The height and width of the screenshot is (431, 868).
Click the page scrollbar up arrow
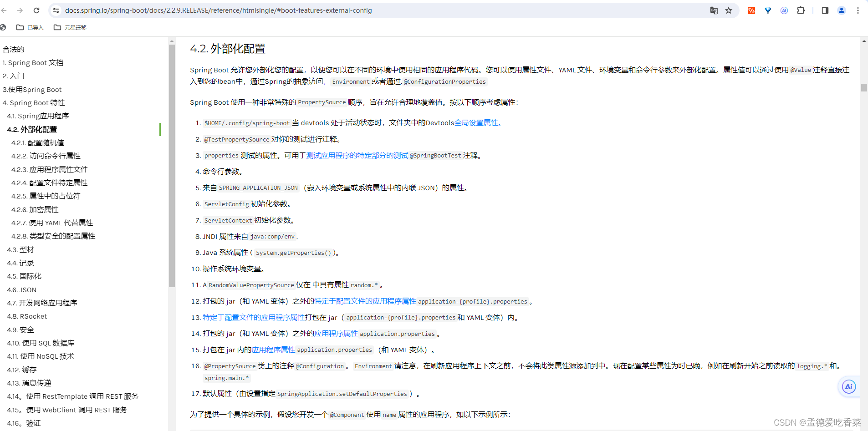click(864, 41)
